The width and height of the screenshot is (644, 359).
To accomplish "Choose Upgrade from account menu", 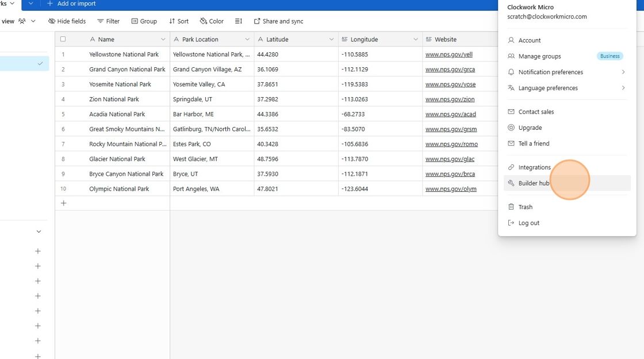I will point(567,128).
